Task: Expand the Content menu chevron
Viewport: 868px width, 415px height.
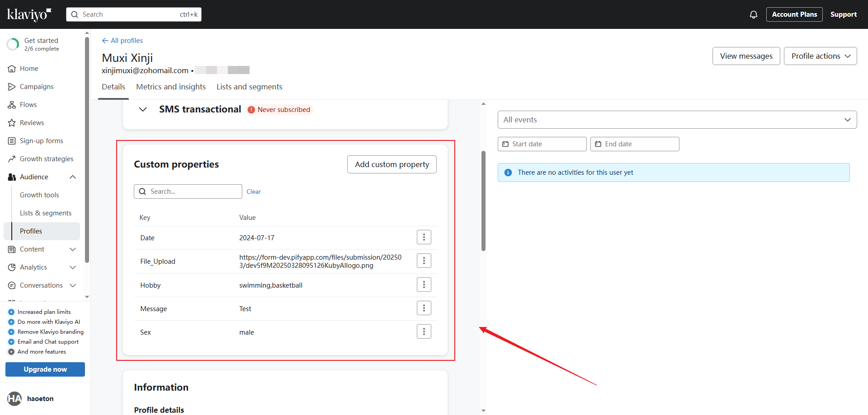Action: click(73, 249)
